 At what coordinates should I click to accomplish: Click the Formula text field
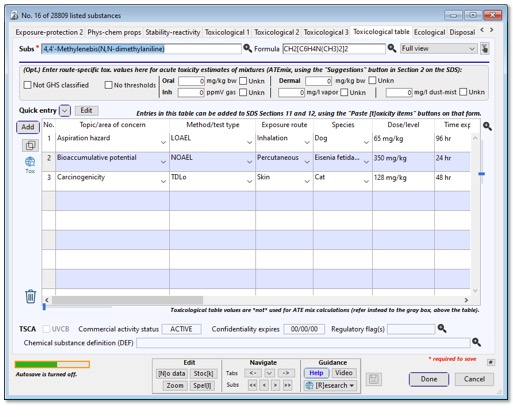(334, 49)
